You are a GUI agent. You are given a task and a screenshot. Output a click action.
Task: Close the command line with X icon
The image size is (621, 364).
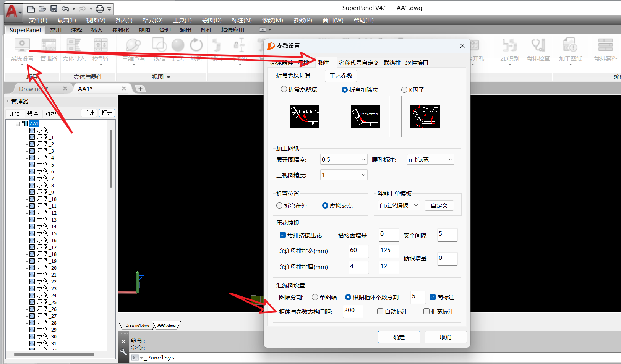tap(123, 341)
